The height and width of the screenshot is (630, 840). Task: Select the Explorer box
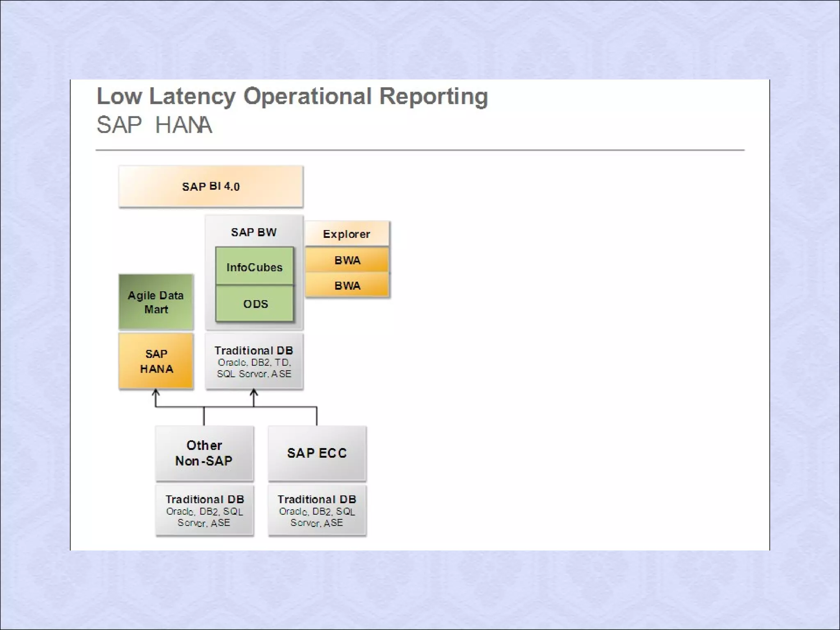pyautogui.click(x=347, y=234)
